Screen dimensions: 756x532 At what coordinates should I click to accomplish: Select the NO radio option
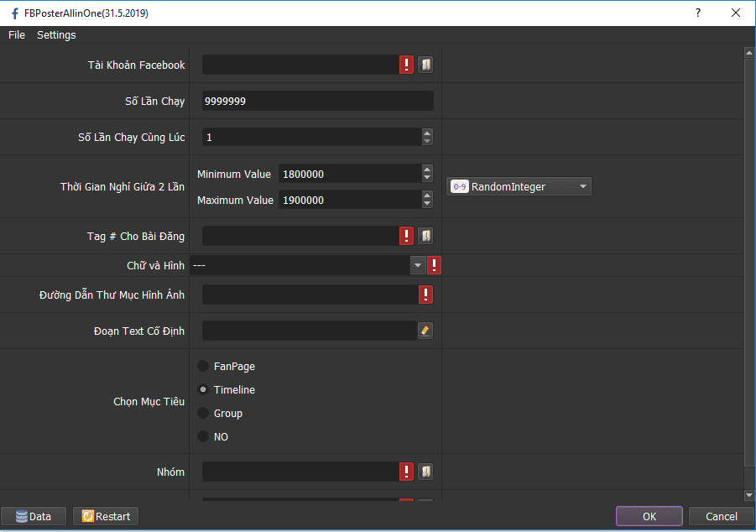point(203,436)
